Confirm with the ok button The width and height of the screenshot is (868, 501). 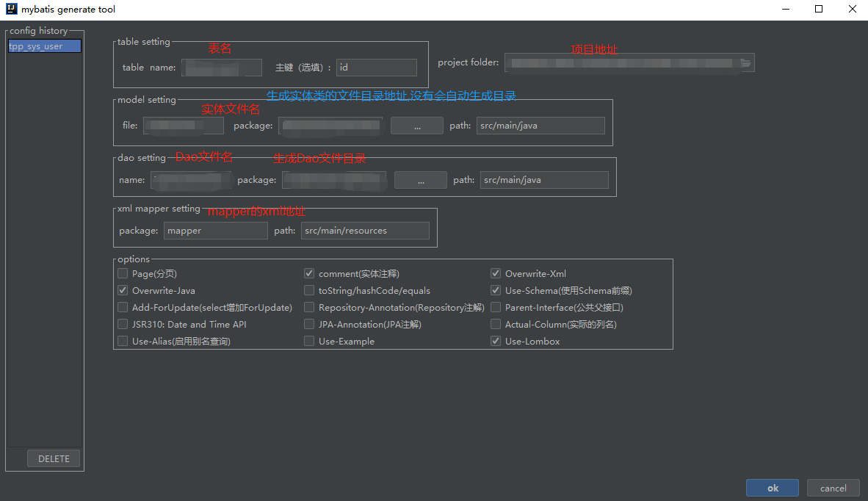(x=773, y=488)
